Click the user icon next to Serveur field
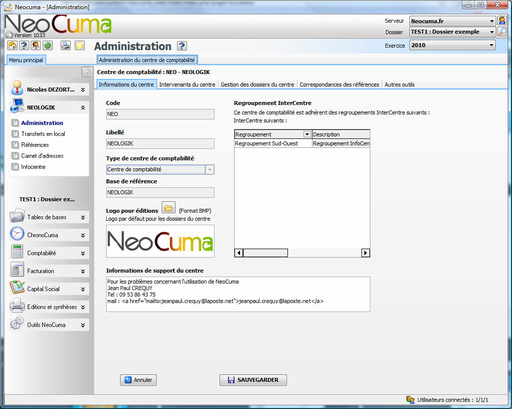512x409 pixels. [502, 21]
